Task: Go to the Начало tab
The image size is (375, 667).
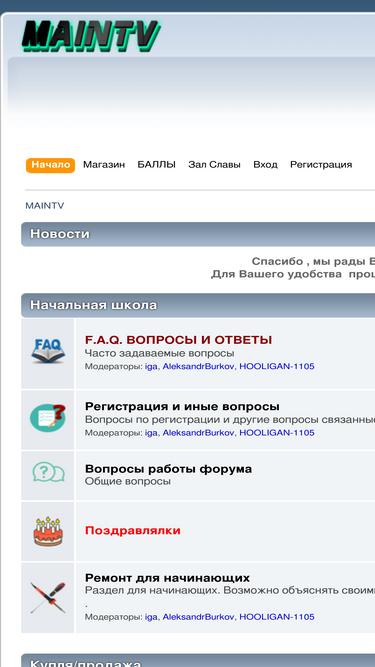Action: tap(51, 165)
